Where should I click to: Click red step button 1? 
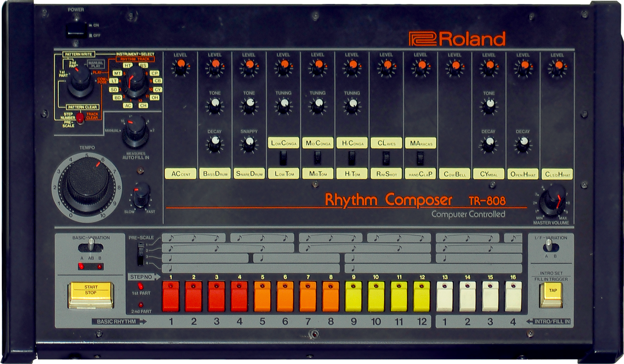(171, 296)
